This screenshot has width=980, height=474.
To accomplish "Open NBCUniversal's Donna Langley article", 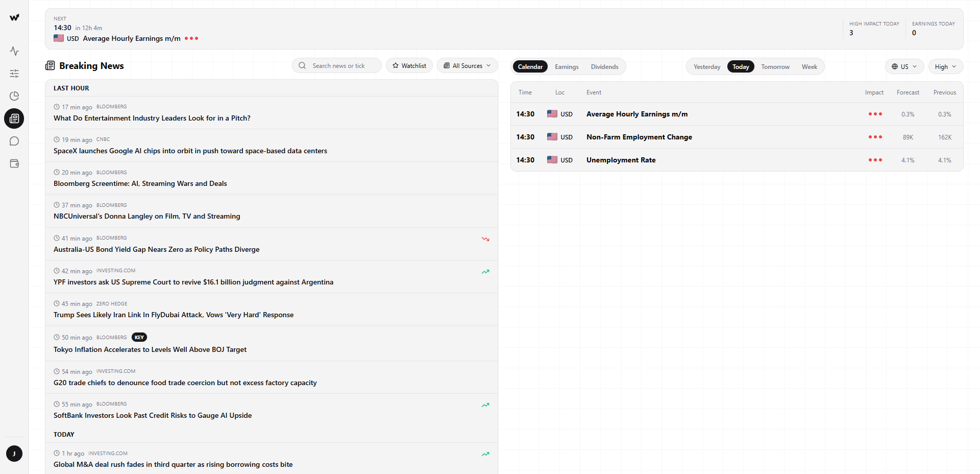I will click(x=272, y=211).
